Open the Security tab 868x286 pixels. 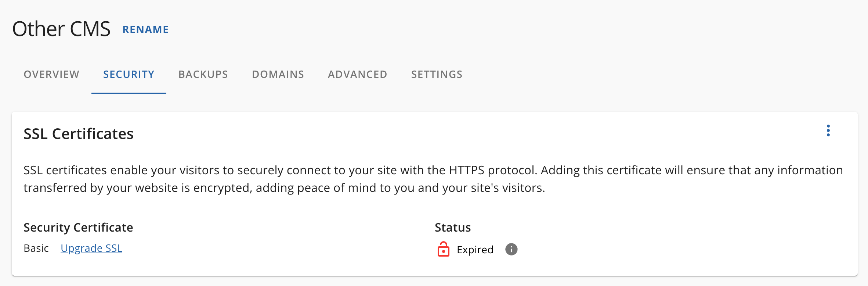129,74
